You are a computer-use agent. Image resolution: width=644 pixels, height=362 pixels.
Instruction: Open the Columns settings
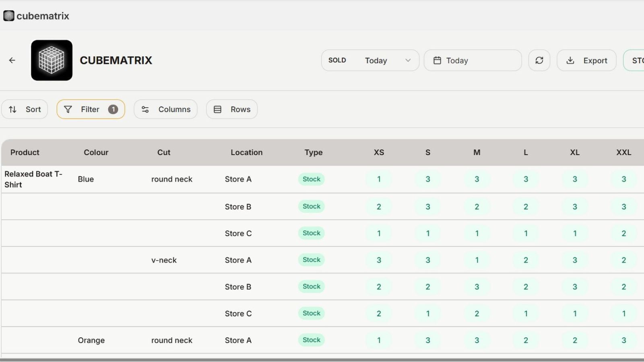(165, 109)
